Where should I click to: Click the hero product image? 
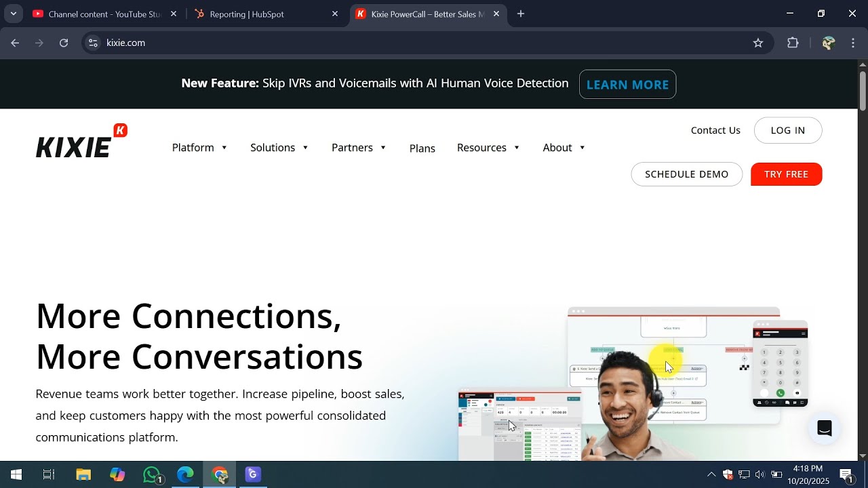tap(633, 383)
